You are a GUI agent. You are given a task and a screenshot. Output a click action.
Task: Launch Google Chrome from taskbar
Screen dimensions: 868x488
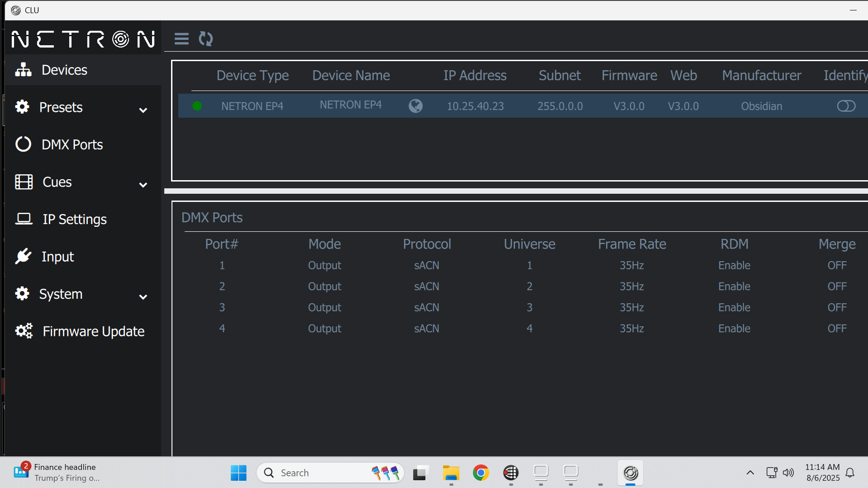click(x=481, y=473)
